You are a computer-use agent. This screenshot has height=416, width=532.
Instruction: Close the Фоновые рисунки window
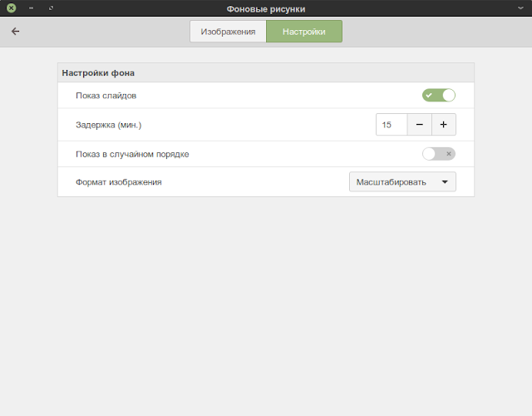(x=11, y=7)
